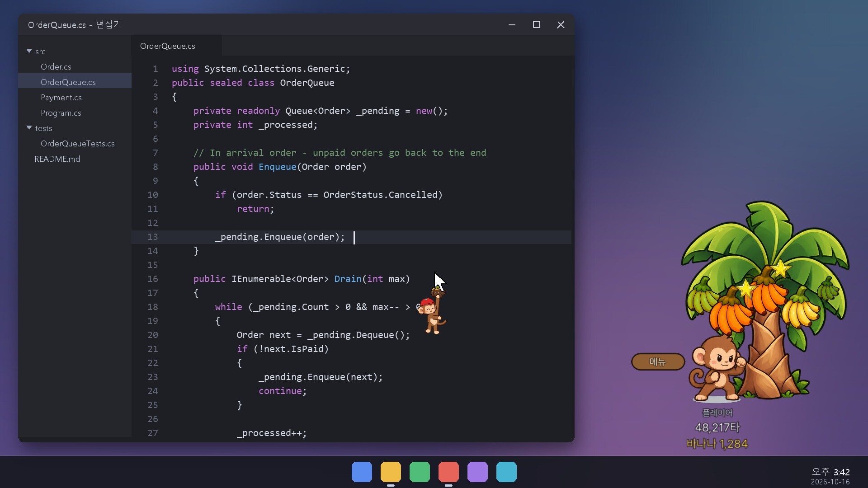This screenshot has height=488, width=868.
Task: Click the 48,217타 keystroke count
Action: [x=717, y=427]
